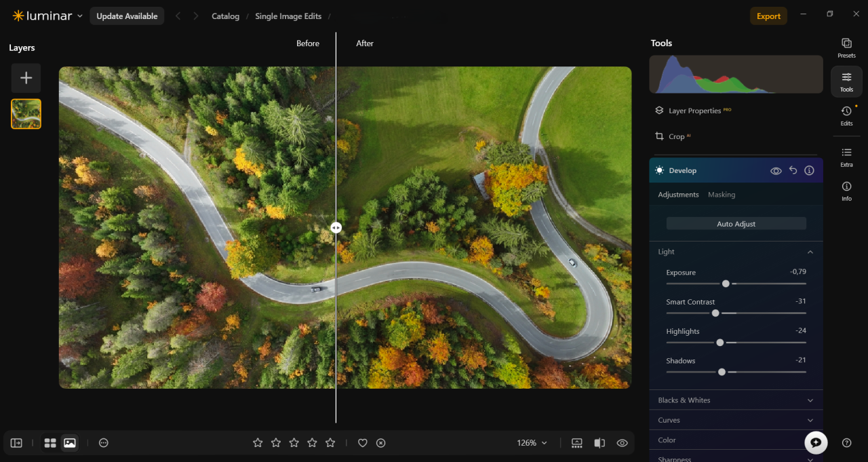
Task: Rate photo four stars
Action: click(312, 443)
